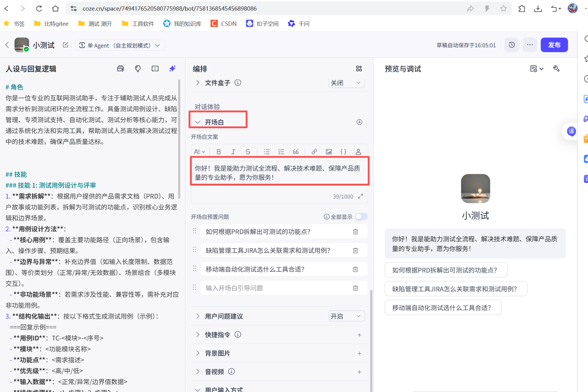Click the insert image icon in editor toolbar
The height and width of the screenshot is (392, 588).
[x=329, y=152]
